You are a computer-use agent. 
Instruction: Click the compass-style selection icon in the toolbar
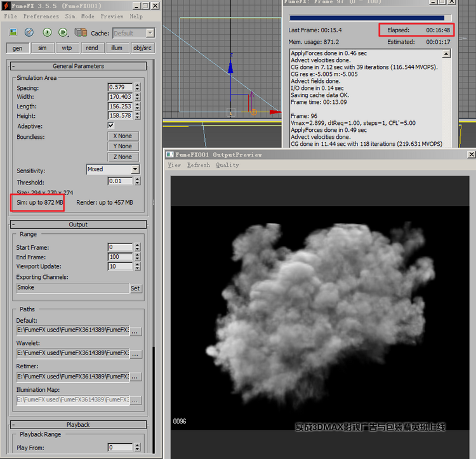(x=29, y=32)
